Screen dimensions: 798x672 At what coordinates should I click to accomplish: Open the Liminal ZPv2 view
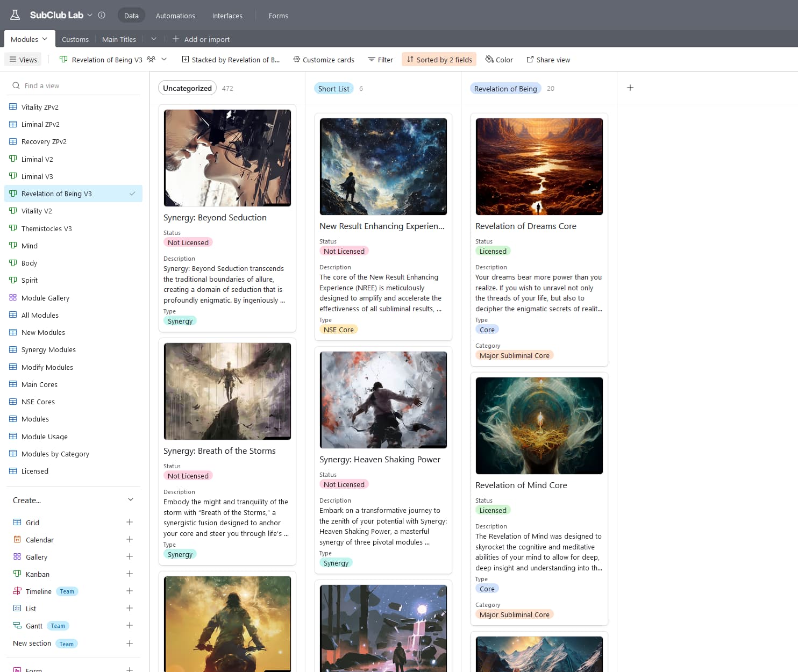click(73, 124)
